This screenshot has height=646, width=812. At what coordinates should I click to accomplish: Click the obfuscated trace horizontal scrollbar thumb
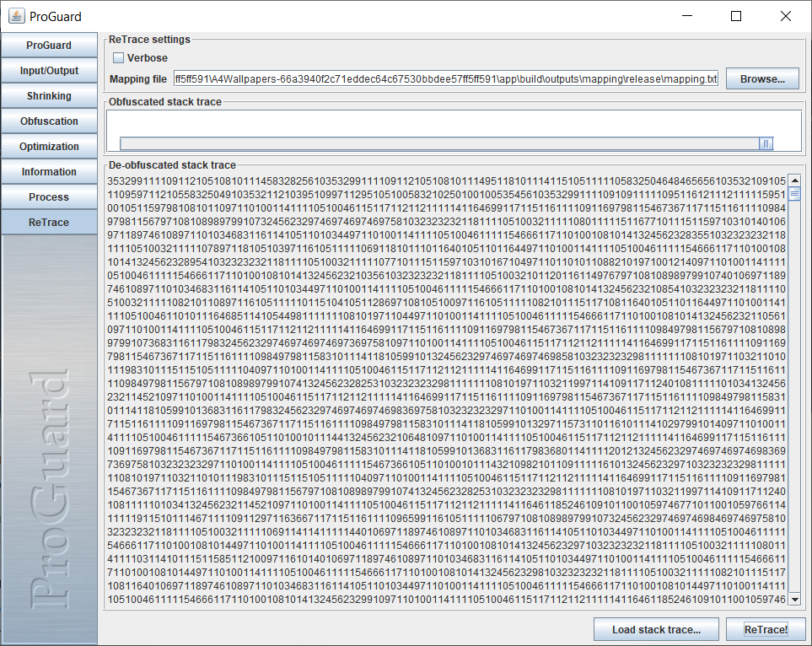click(766, 143)
